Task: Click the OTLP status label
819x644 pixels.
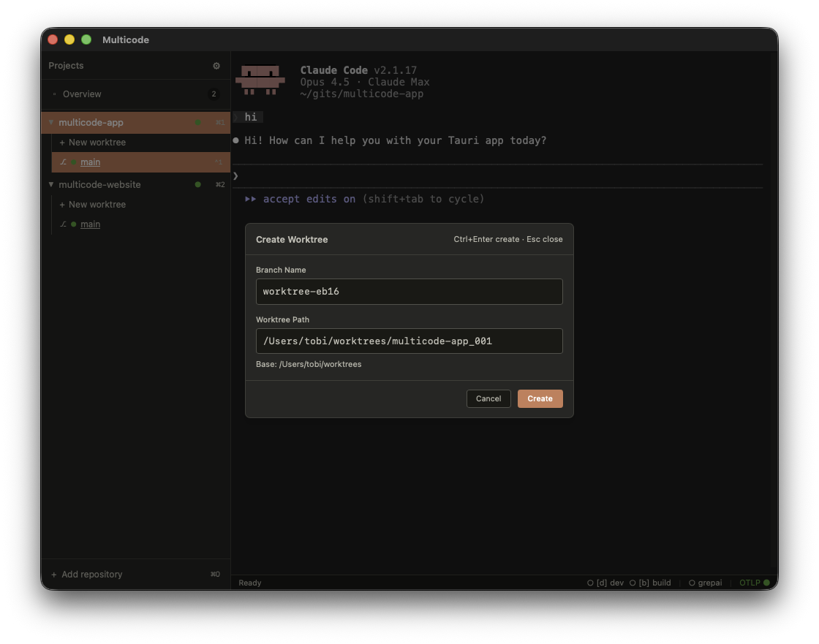Action: coord(750,583)
